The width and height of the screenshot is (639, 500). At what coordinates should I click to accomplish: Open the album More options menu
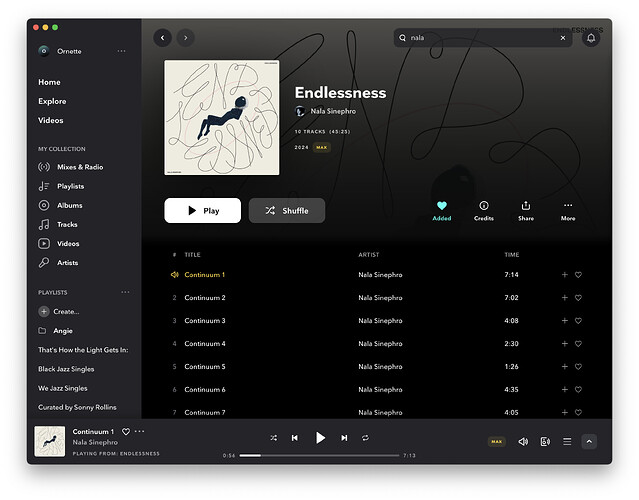click(568, 206)
